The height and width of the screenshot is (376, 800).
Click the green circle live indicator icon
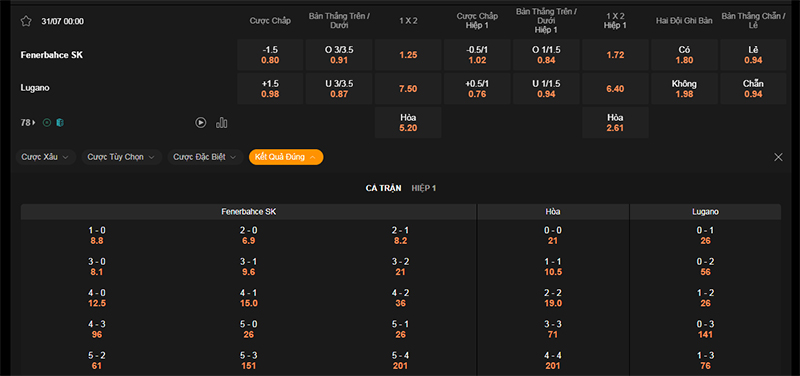tap(47, 122)
